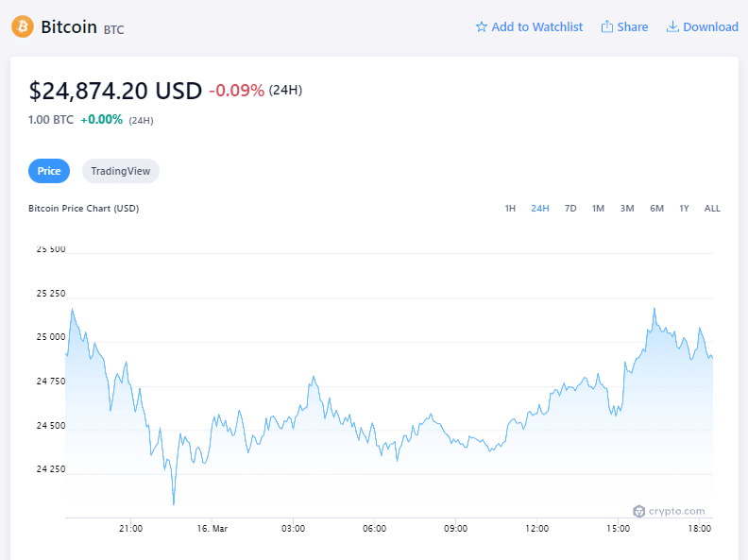Image resolution: width=748 pixels, height=560 pixels.
Task: Click the Add to Watchlist star icon
Action: 482,26
